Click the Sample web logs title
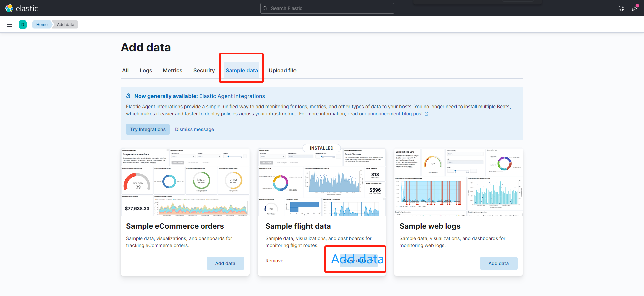This screenshot has height=296, width=644. (x=430, y=226)
